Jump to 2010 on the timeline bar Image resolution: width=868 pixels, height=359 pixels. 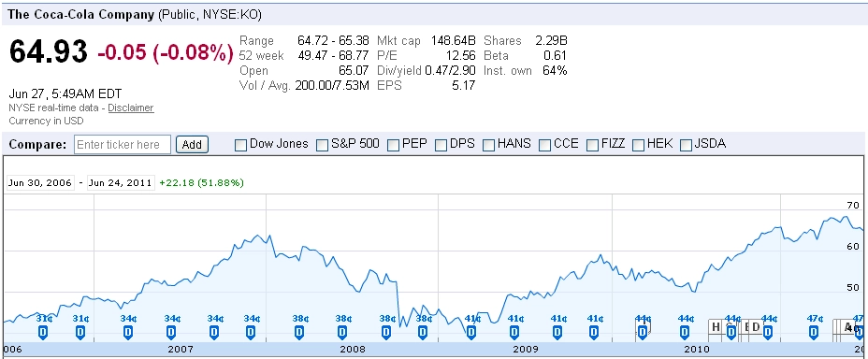pos(697,349)
